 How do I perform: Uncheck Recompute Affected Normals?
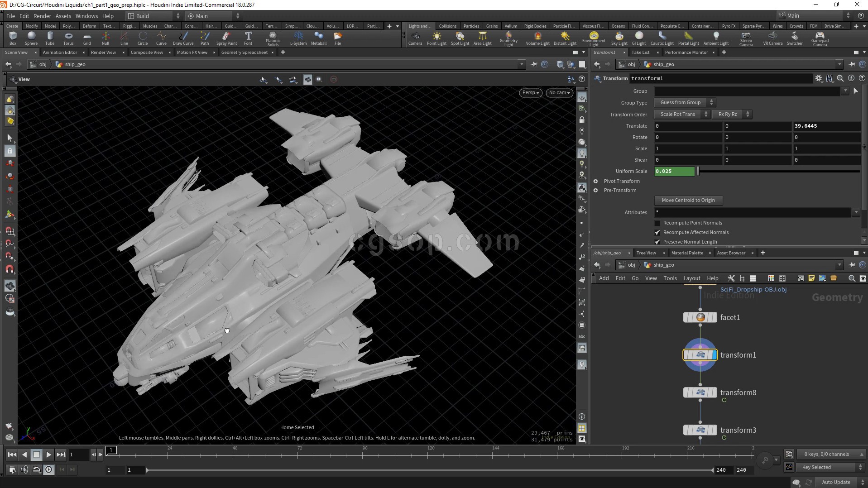click(657, 233)
